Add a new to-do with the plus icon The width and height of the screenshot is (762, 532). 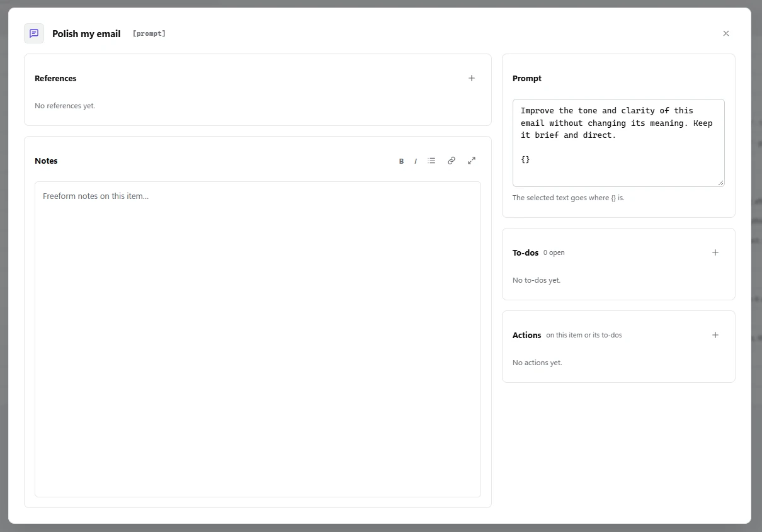click(715, 252)
